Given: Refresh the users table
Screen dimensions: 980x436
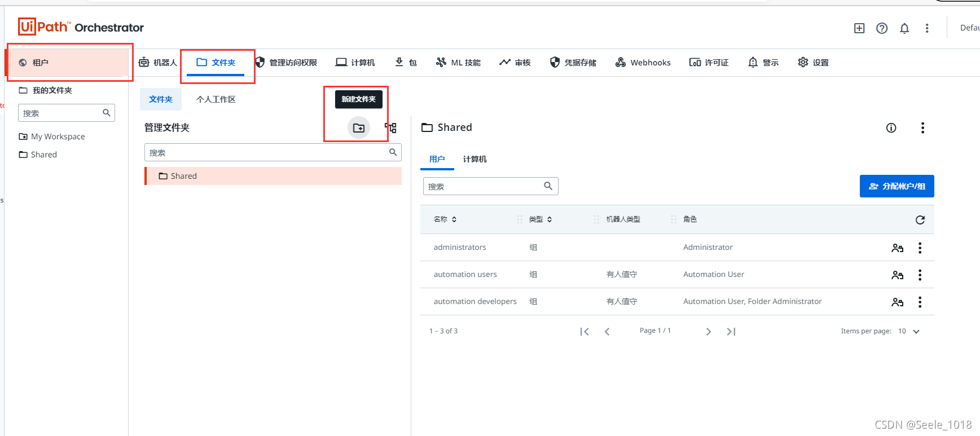Looking at the screenshot, I should click(920, 220).
